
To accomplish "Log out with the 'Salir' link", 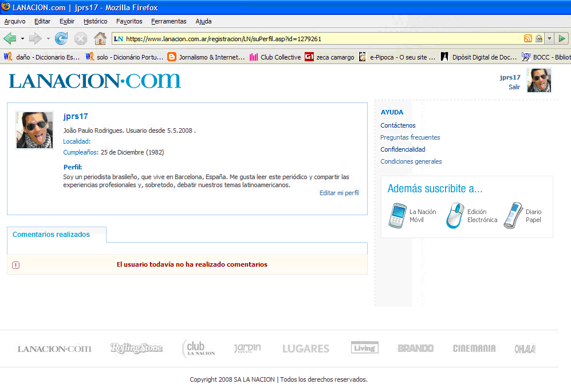I will (x=514, y=87).
